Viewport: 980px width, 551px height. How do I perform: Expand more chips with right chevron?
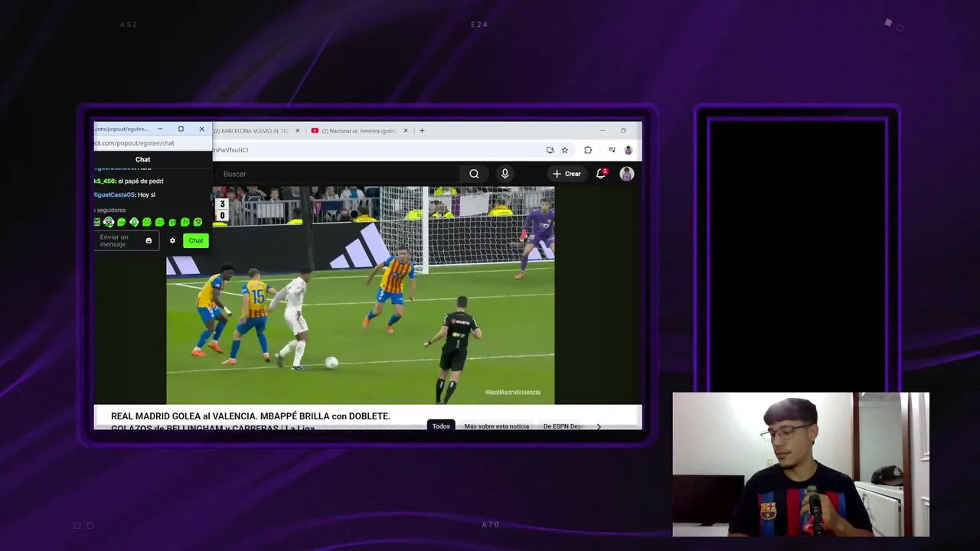click(x=599, y=426)
